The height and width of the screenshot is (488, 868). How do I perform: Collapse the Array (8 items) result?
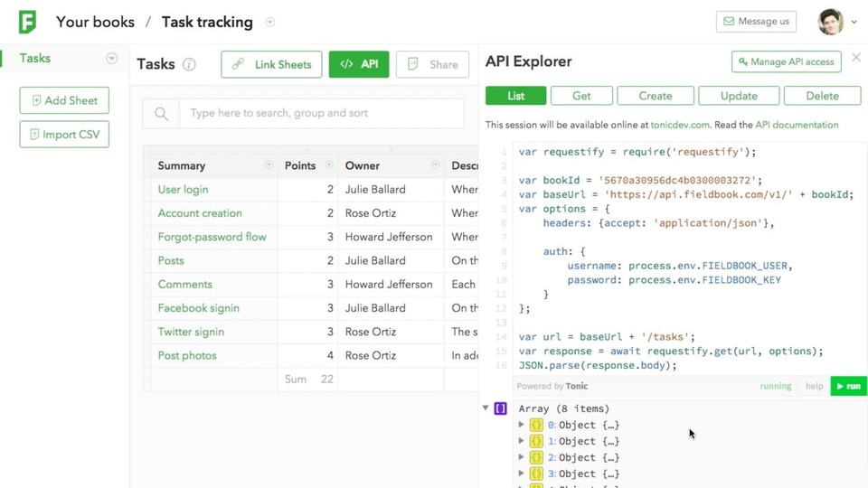(486, 408)
